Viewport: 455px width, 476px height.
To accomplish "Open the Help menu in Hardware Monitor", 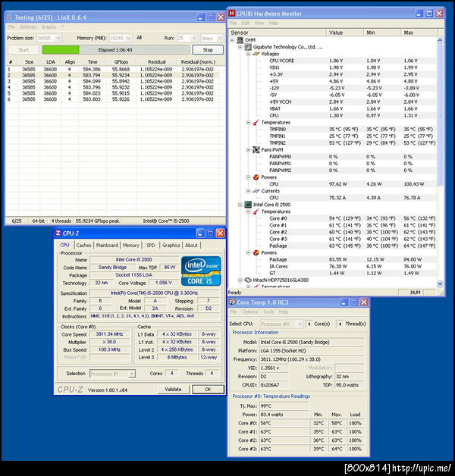I will point(273,23).
